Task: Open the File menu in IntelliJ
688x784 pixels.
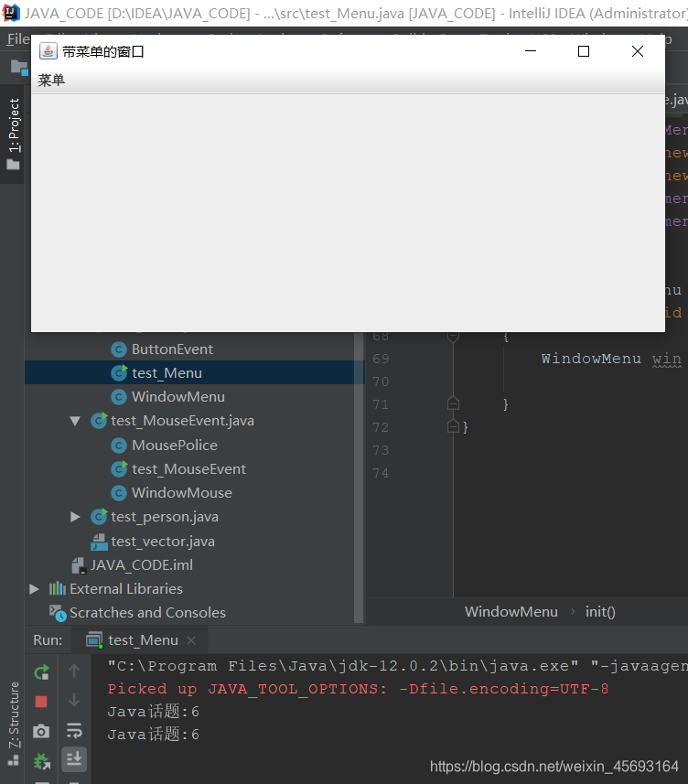Action: (18, 39)
